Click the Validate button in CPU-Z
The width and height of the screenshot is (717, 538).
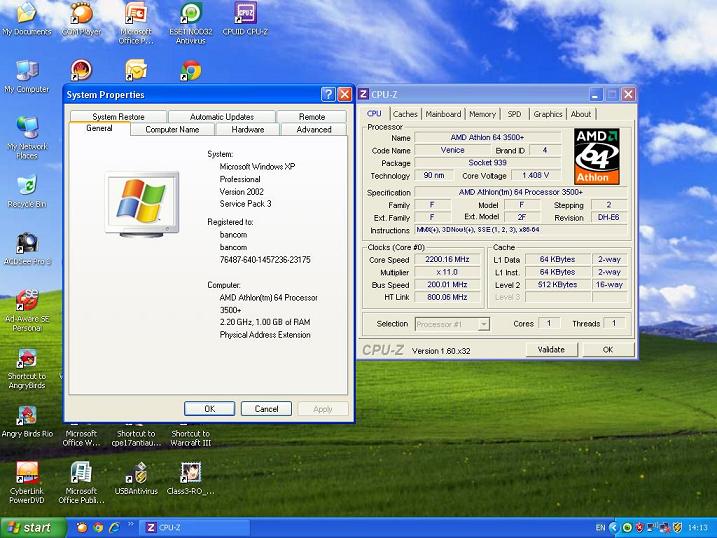coord(551,350)
